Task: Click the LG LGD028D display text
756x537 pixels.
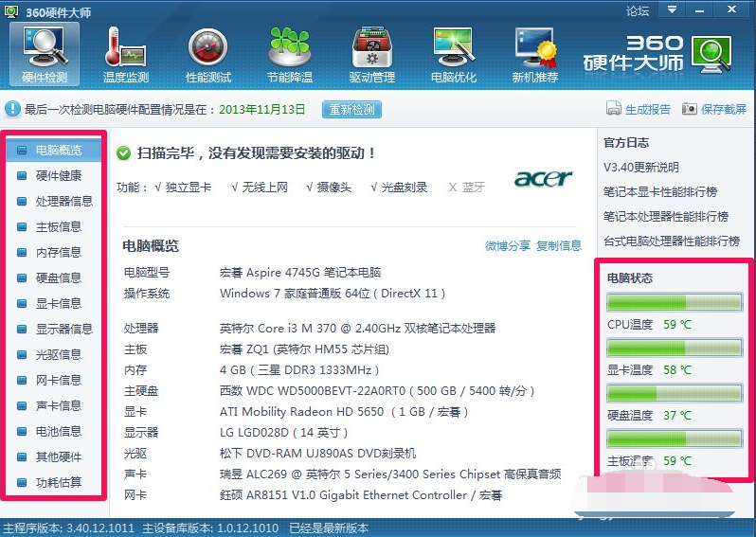Action: coord(283,433)
